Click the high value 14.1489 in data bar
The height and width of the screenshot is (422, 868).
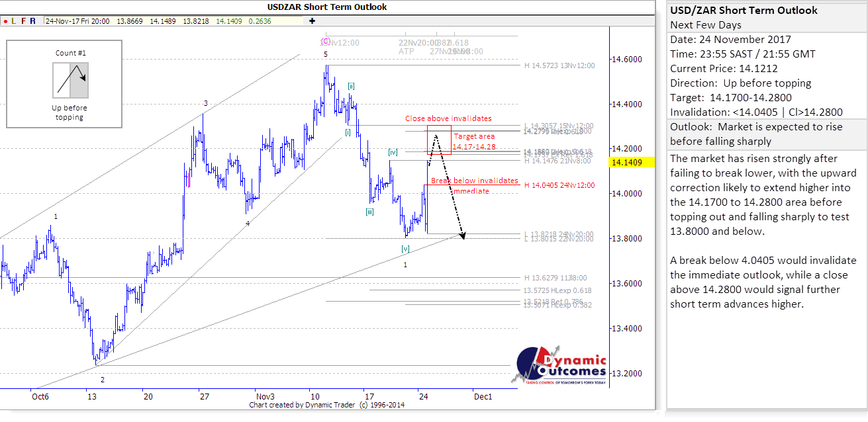[162, 21]
